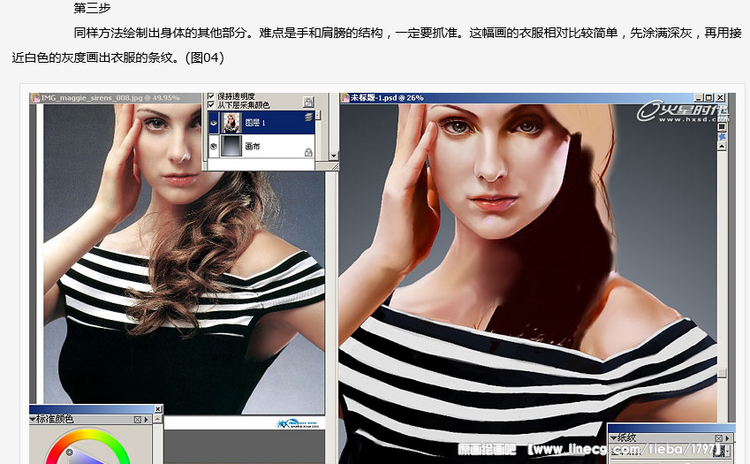
Task: Click the color palette scroll up arrow
Action: click(x=158, y=420)
